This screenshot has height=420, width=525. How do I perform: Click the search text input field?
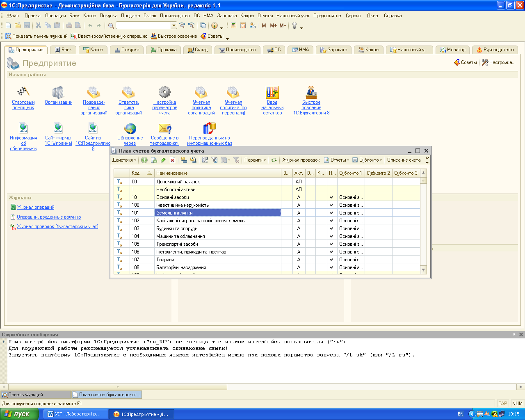tap(144, 25)
